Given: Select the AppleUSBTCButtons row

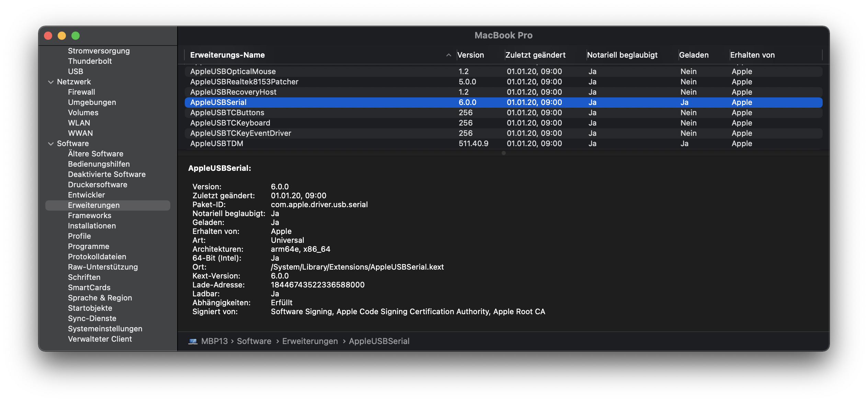Looking at the screenshot, I should point(503,113).
